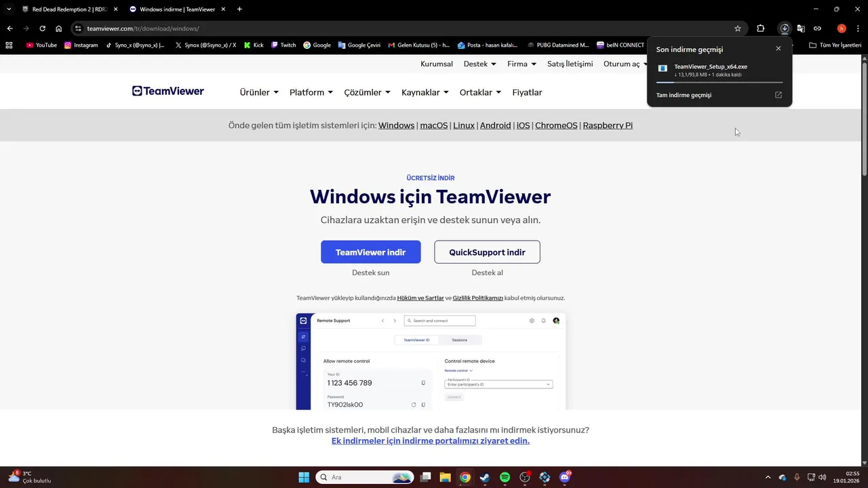Open the Chrome three-dot menu
This screenshot has width=868, height=488.
pos(859,28)
